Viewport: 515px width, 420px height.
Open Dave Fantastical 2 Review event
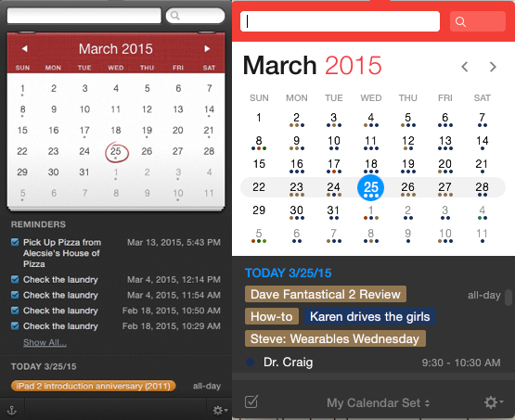point(326,294)
